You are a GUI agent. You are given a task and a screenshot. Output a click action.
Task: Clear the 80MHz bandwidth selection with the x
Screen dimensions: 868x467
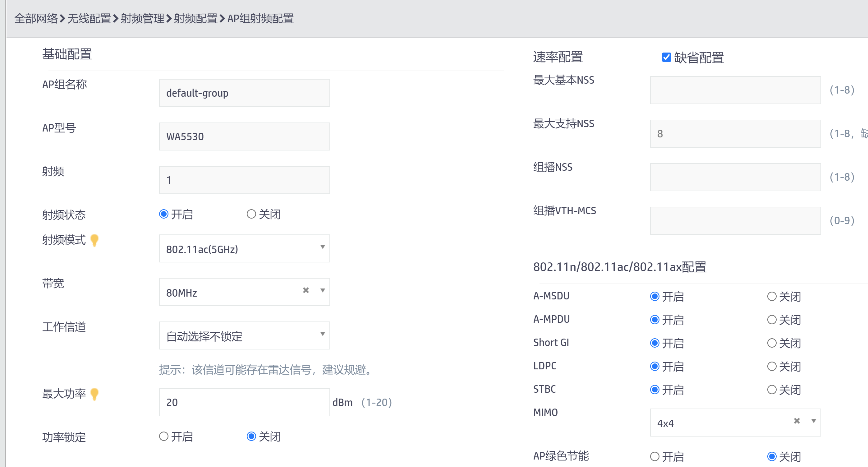pyautogui.click(x=305, y=290)
